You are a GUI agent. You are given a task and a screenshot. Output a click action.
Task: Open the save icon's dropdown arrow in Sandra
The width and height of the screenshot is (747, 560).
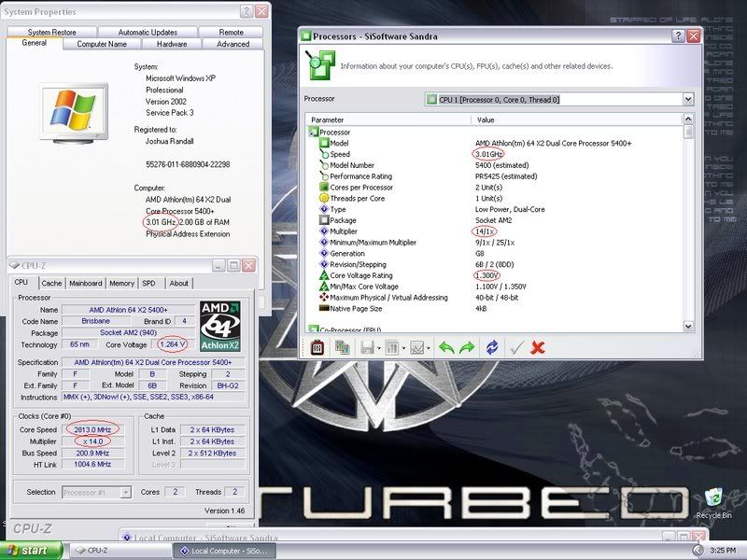379,348
